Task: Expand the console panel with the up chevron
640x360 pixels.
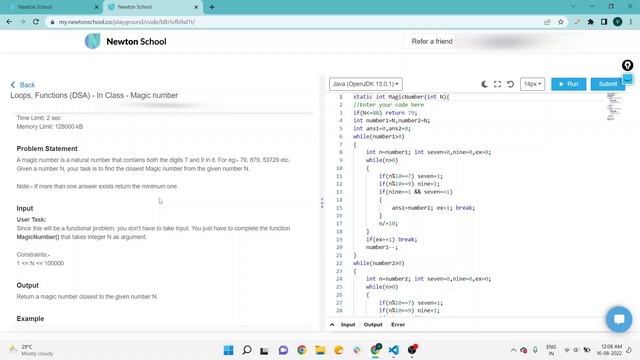Action: point(332,324)
